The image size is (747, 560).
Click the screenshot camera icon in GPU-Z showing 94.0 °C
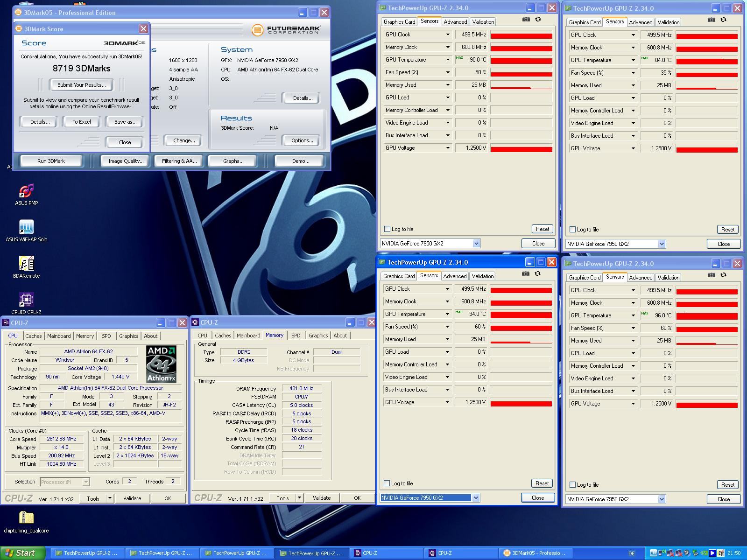pos(526,273)
